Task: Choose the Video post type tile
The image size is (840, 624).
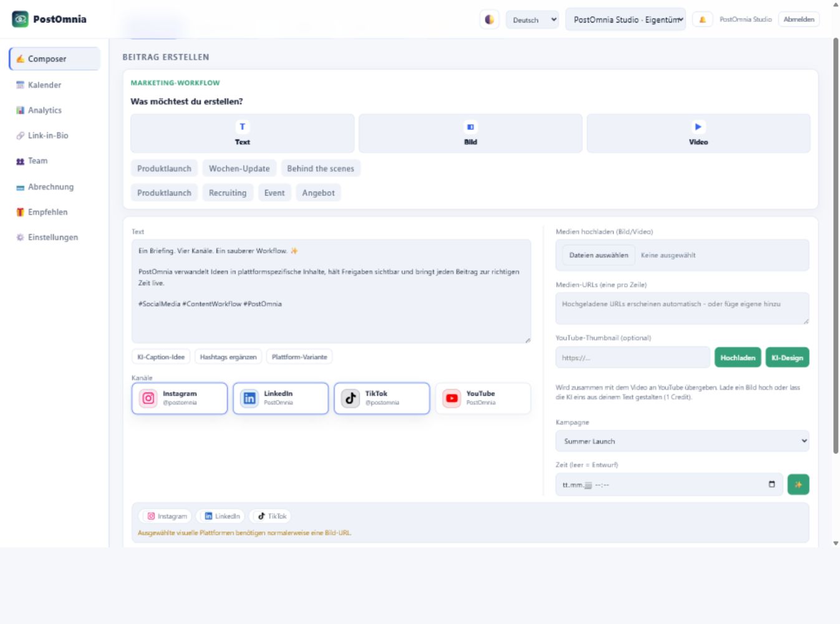Action: point(698,134)
